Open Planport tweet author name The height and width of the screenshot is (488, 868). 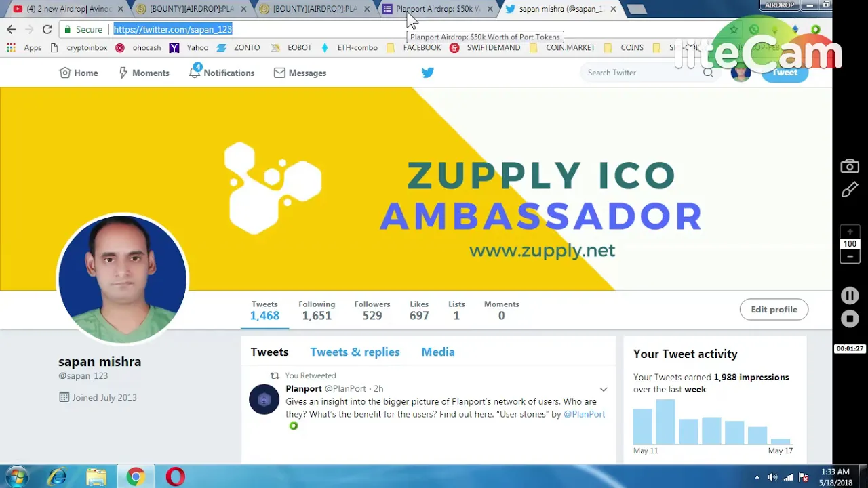(x=304, y=388)
